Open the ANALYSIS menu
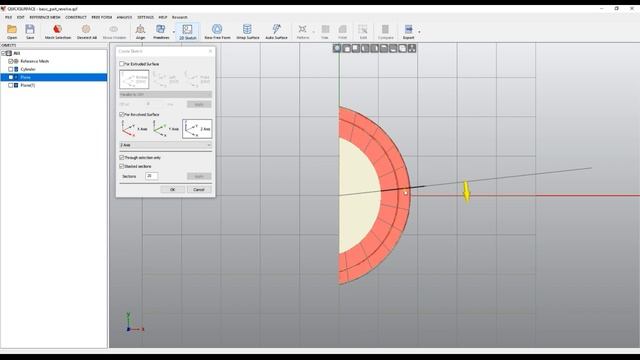This screenshot has width=640, height=360. (x=124, y=17)
